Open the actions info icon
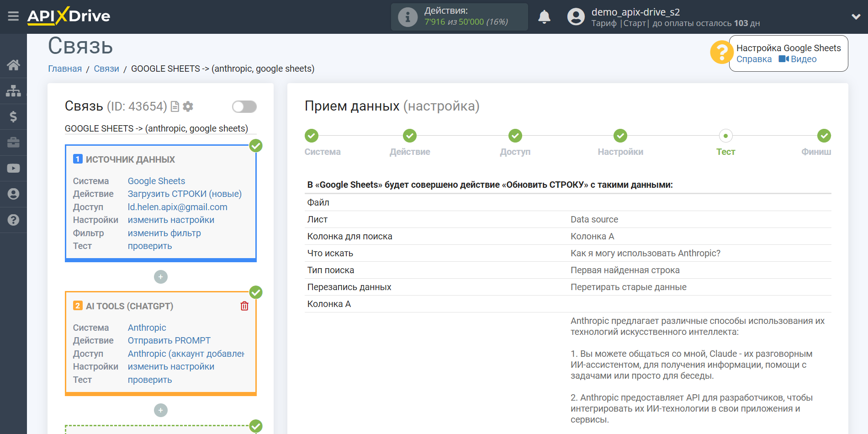The height and width of the screenshot is (434, 868). click(x=408, y=17)
